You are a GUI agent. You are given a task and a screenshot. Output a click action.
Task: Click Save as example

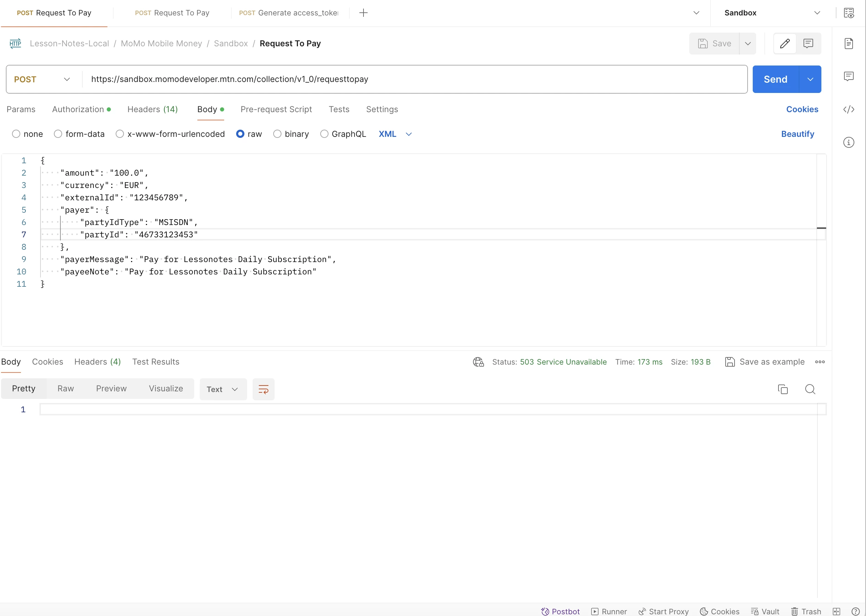[x=764, y=362]
